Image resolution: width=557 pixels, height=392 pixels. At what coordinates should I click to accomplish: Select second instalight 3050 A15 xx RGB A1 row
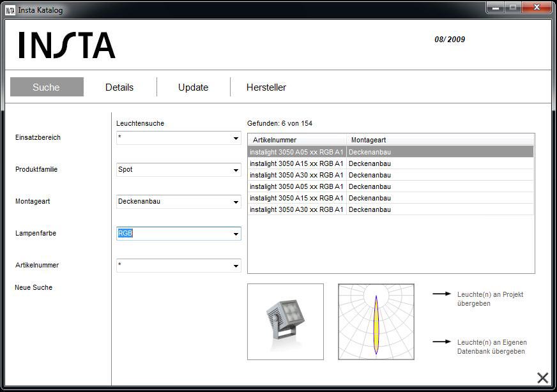click(x=391, y=198)
